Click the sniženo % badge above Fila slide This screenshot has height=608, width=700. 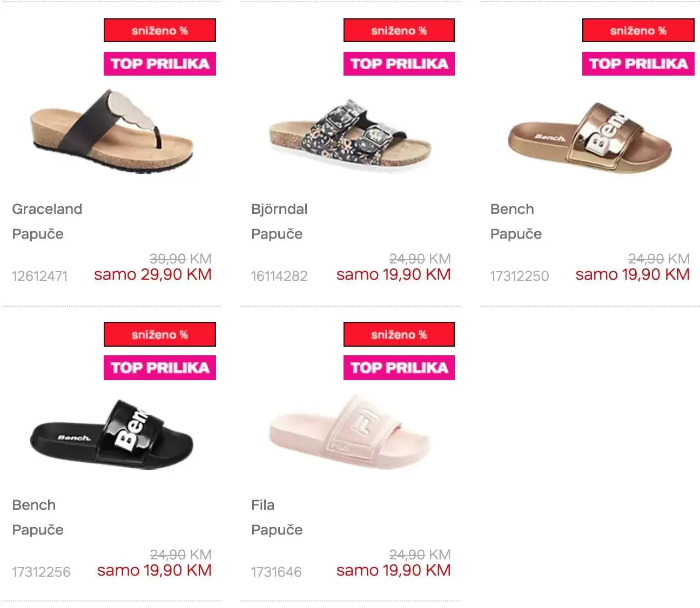click(x=399, y=335)
